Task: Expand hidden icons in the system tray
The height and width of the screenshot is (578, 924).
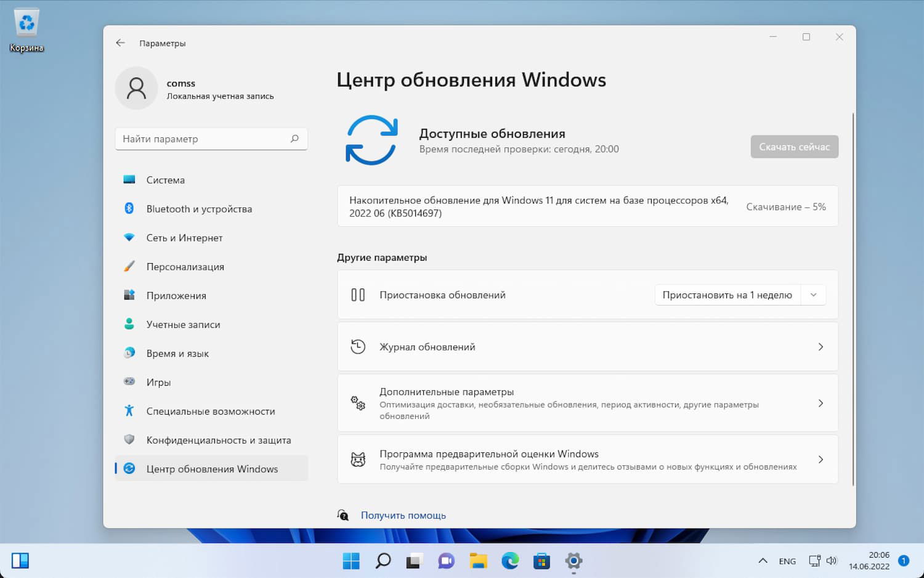Action: click(763, 561)
